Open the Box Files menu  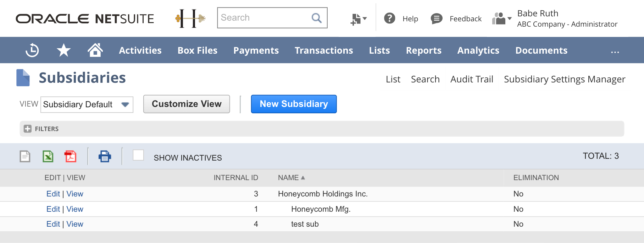(x=198, y=50)
